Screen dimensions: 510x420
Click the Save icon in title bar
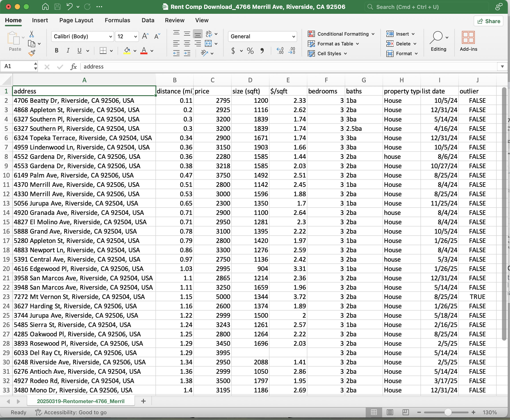coord(57,7)
